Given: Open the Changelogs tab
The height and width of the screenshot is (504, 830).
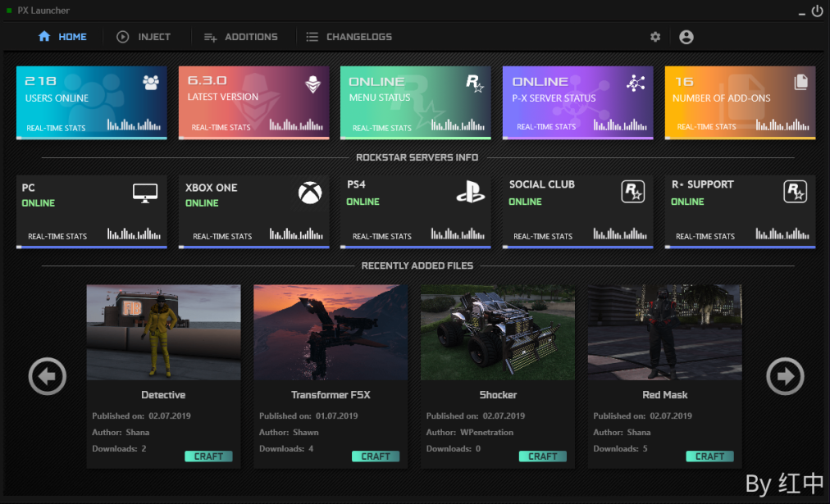Looking at the screenshot, I should point(349,37).
